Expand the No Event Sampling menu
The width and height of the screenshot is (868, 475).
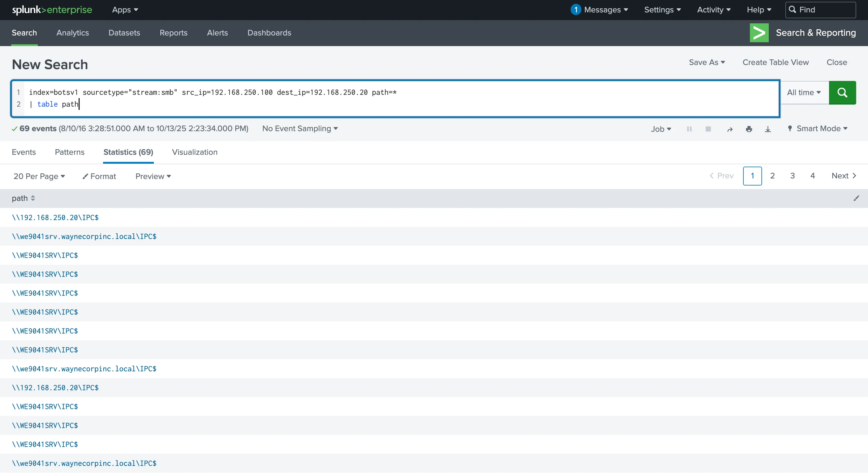300,128
